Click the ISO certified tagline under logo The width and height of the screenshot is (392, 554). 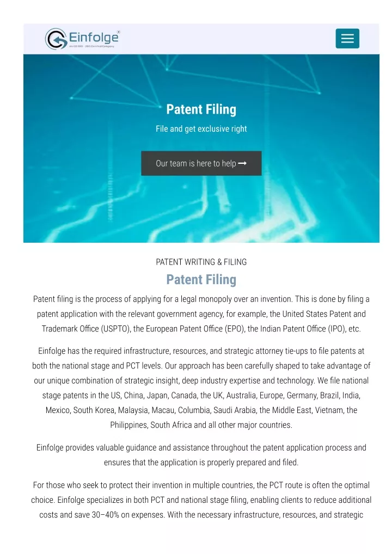[x=91, y=46]
